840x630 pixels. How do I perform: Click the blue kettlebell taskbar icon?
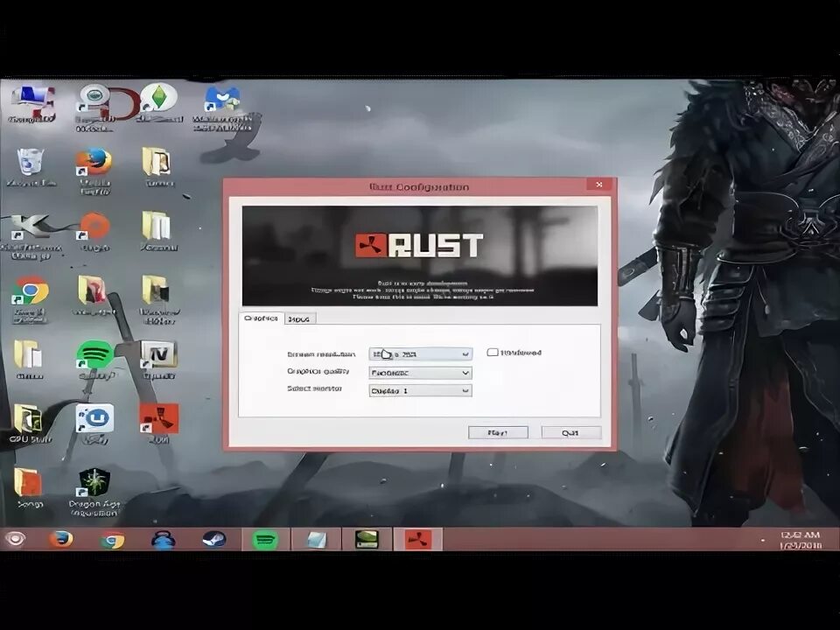tap(164, 540)
